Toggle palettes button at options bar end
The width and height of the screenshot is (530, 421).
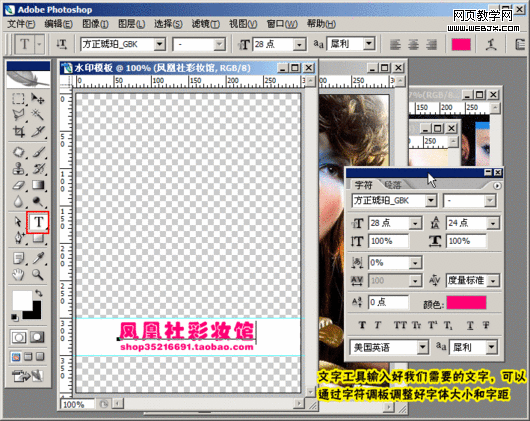tap(521, 44)
